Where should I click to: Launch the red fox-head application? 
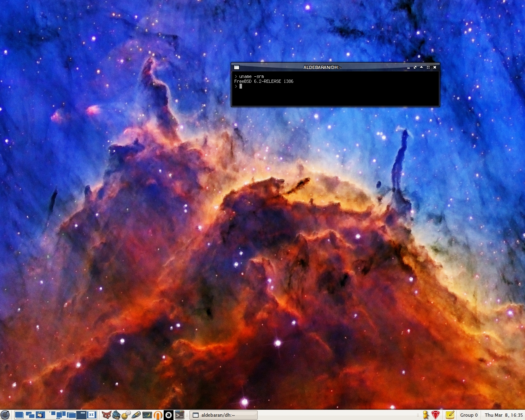pos(106,415)
